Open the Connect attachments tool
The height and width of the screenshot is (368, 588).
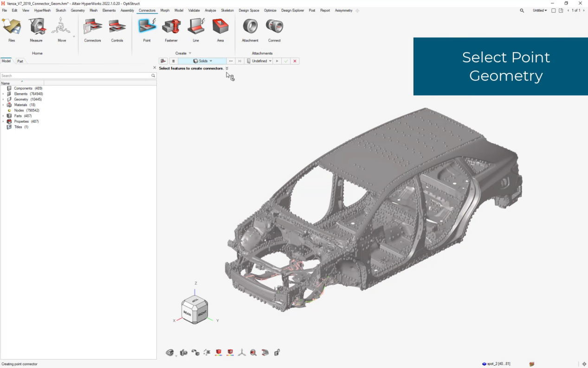[x=274, y=30]
